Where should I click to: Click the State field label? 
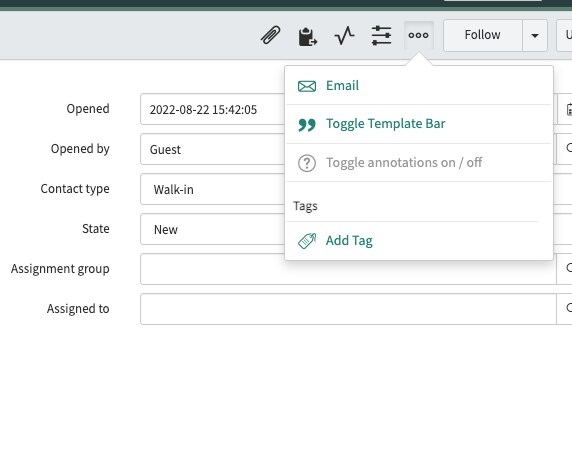(x=96, y=229)
